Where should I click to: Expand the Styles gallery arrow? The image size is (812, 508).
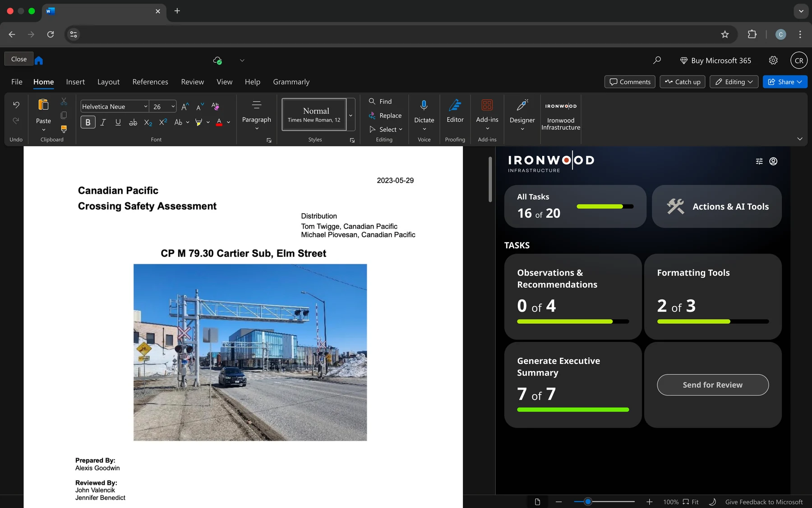click(351, 115)
